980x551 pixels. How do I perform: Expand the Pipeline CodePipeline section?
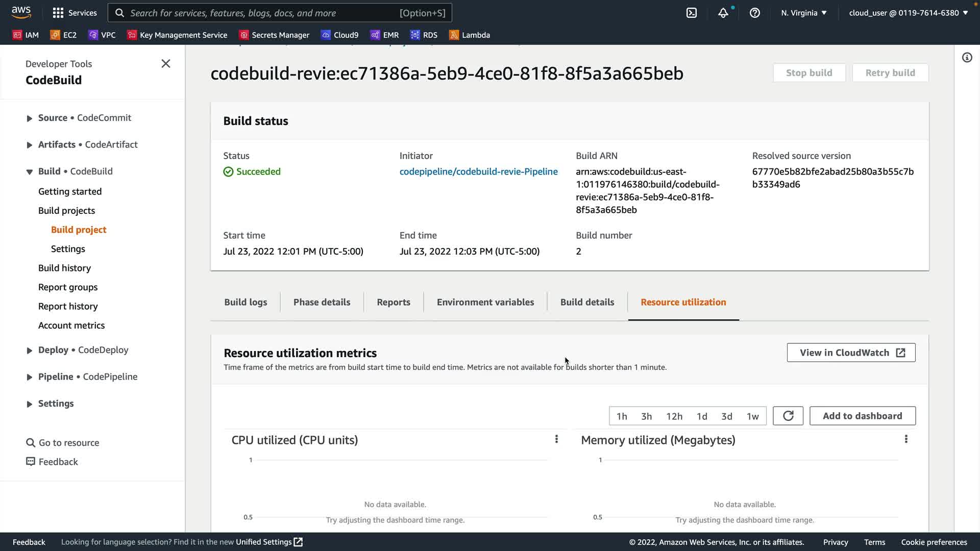pos(30,377)
